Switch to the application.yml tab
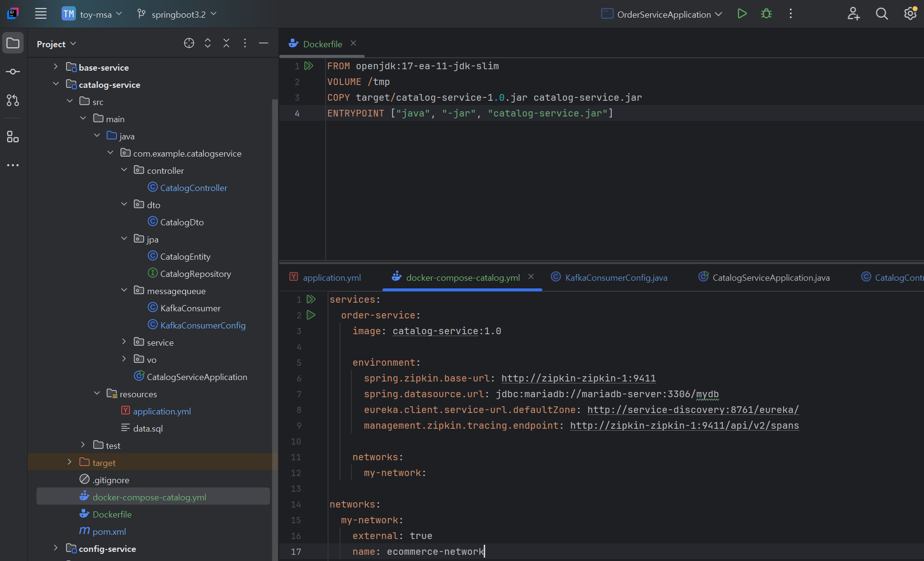 [331, 277]
